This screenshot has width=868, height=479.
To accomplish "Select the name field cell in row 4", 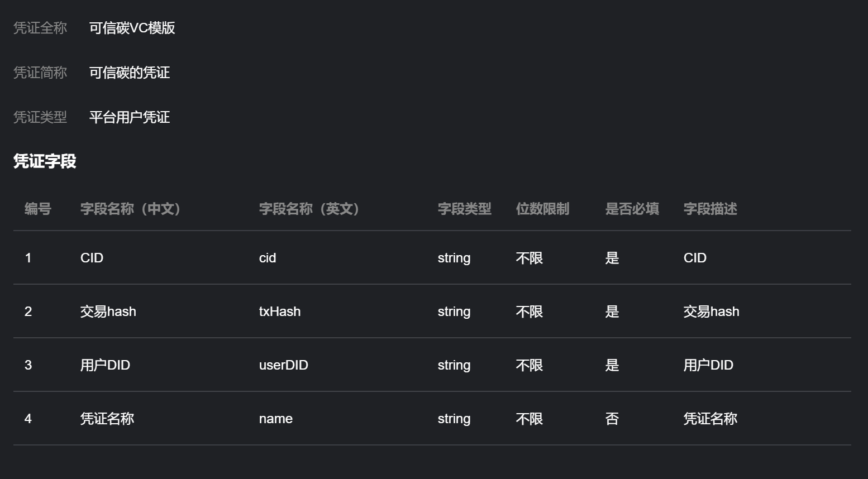I will [x=276, y=419].
